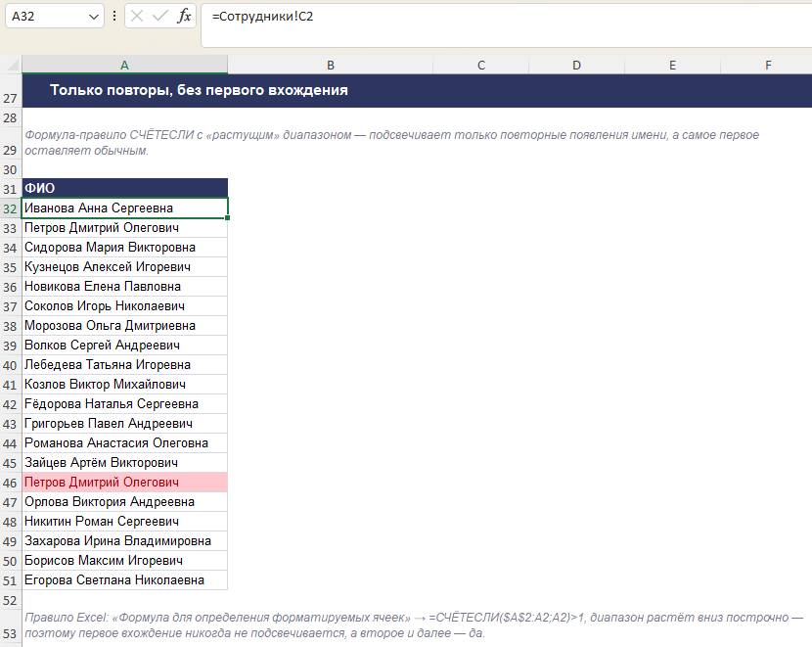This screenshot has width=812, height=647.
Task: Click the Name Box showing A32
Action: click(55, 16)
